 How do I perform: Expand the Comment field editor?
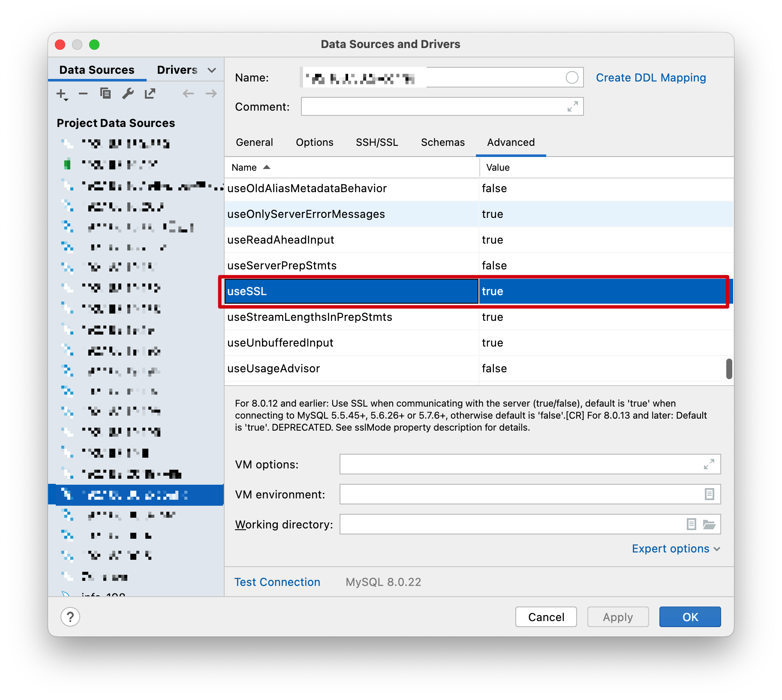[x=572, y=106]
